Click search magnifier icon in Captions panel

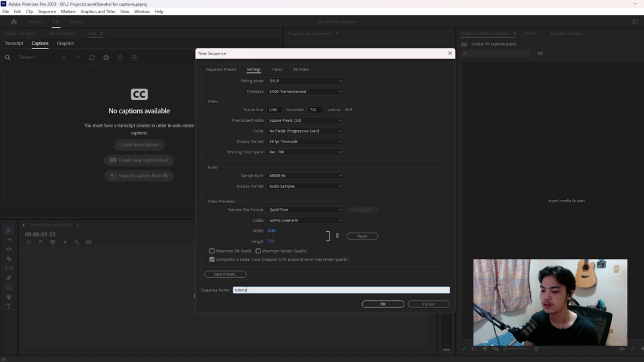[8, 57]
